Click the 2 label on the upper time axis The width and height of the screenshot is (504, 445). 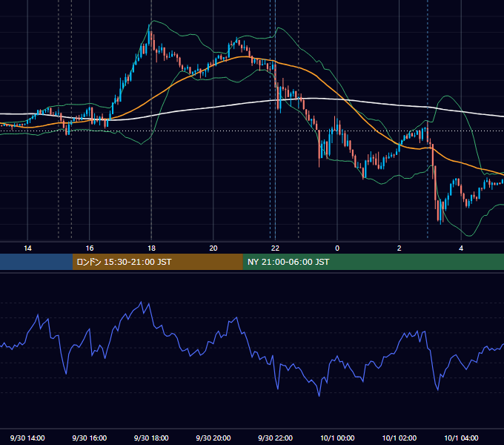399,248
